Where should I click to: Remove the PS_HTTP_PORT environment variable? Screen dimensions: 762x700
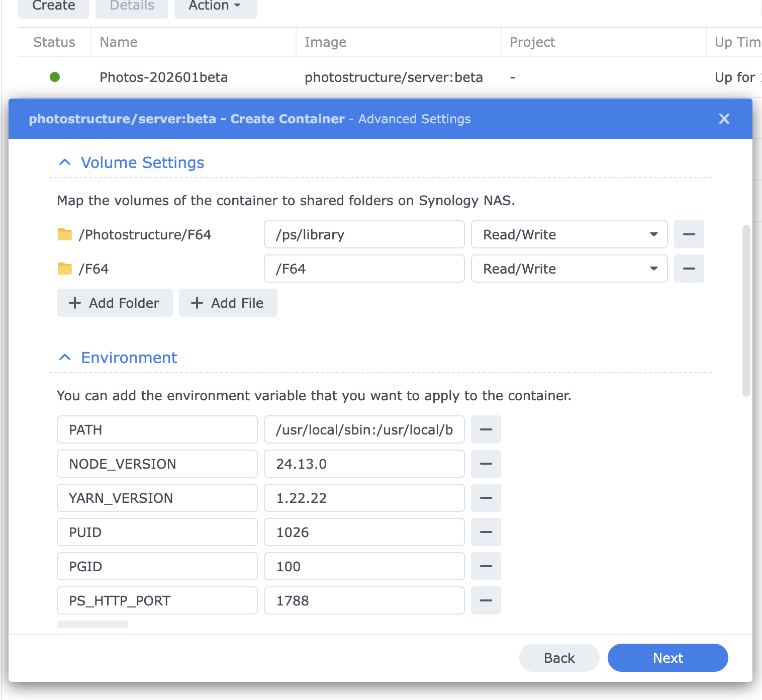click(486, 600)
